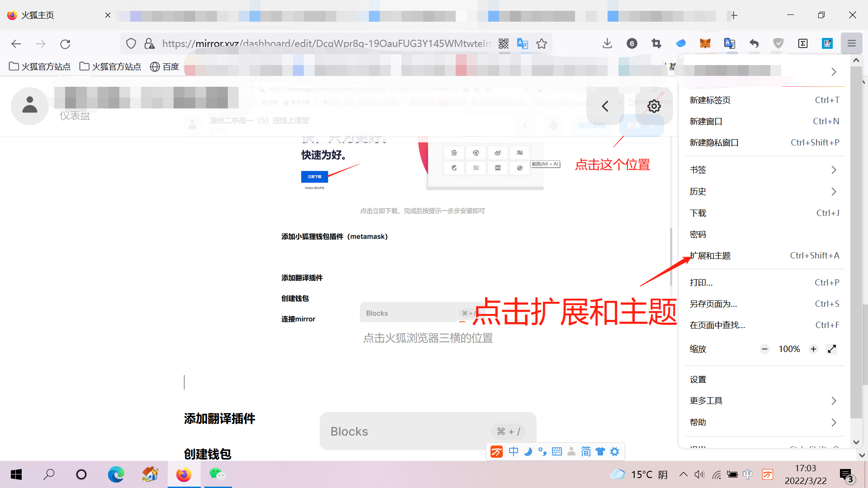Open Windows Start menu
This screenshot has height=488, width=868.
pyautogui.click(x=16, y=474)
